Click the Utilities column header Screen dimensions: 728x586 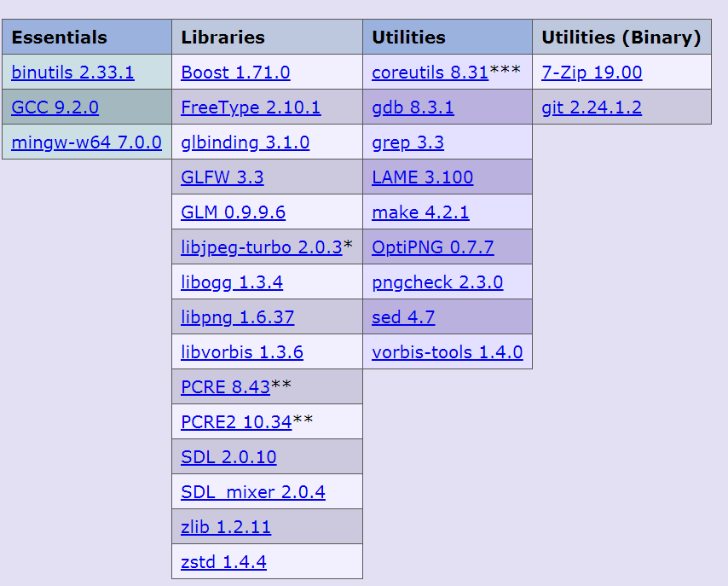[x=448, y=37]
